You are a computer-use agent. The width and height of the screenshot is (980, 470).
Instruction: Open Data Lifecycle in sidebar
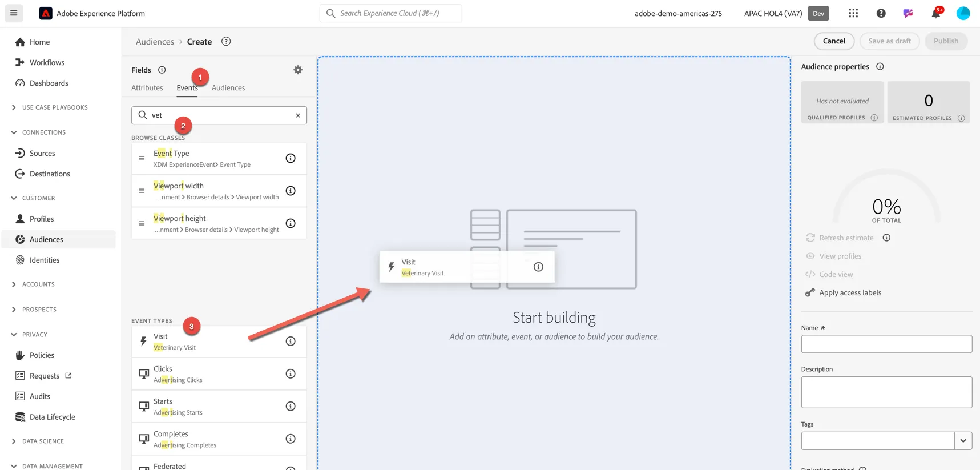[52, 417]
